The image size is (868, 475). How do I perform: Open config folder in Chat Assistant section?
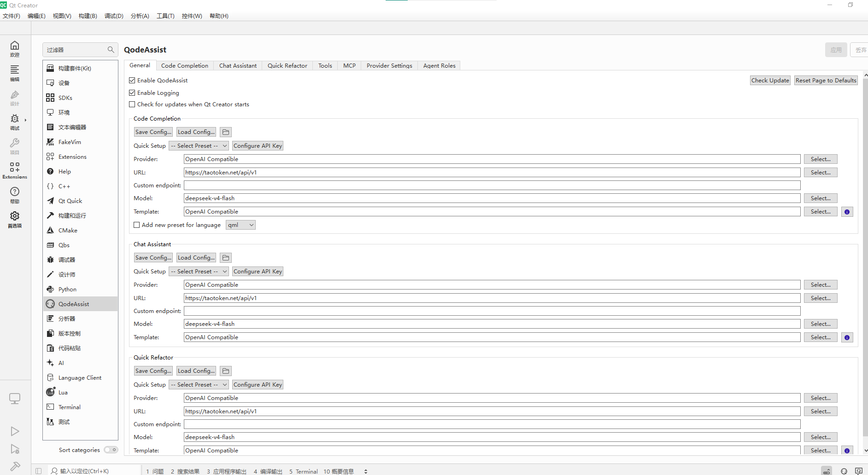[x=226, y=258]
